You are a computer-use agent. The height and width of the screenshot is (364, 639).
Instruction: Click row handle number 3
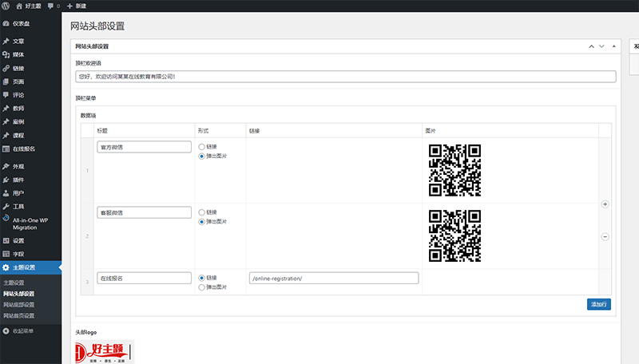(87, 282)
